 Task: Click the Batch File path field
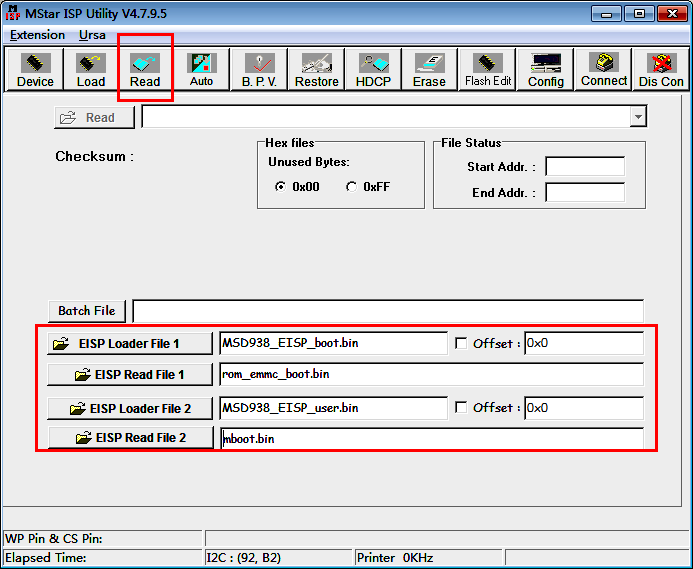pos(388,311)
